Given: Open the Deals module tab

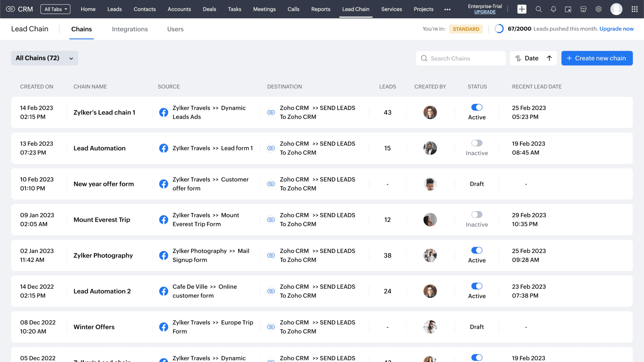Looking at the screenshot, I should click(x=209, y=9).
